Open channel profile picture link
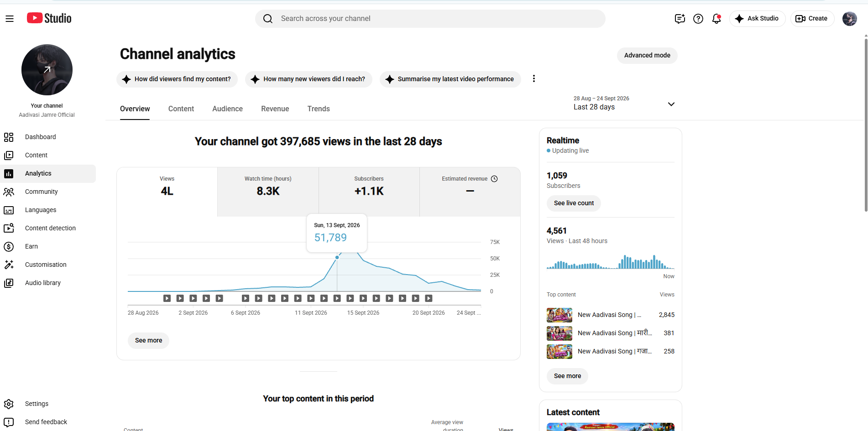Screen dimensions: 868x431 (x=47, y=70)
